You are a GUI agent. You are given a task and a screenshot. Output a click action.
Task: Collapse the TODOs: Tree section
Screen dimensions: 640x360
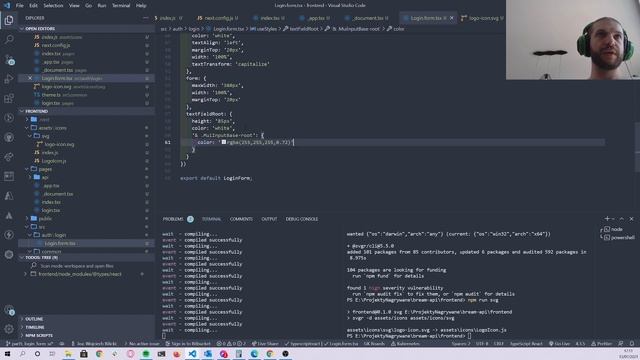[86, 258]
